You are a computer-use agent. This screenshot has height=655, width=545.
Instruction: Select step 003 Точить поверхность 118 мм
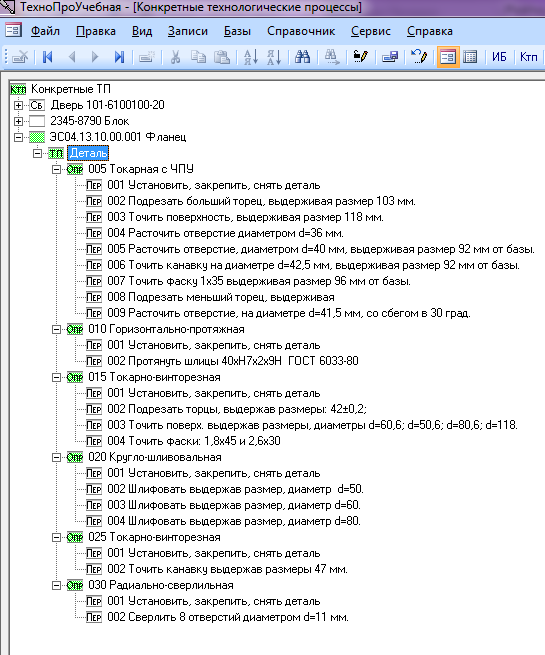click(246, 217)
